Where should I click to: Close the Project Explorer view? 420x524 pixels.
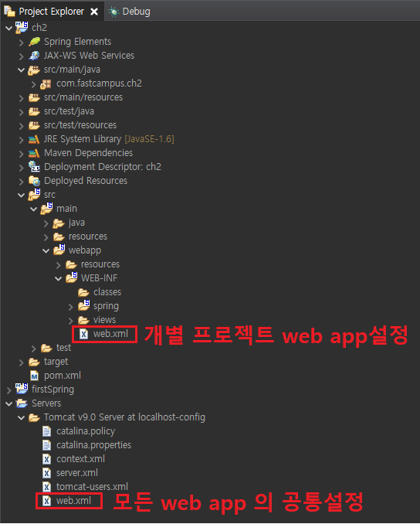(x=94, y=12)
